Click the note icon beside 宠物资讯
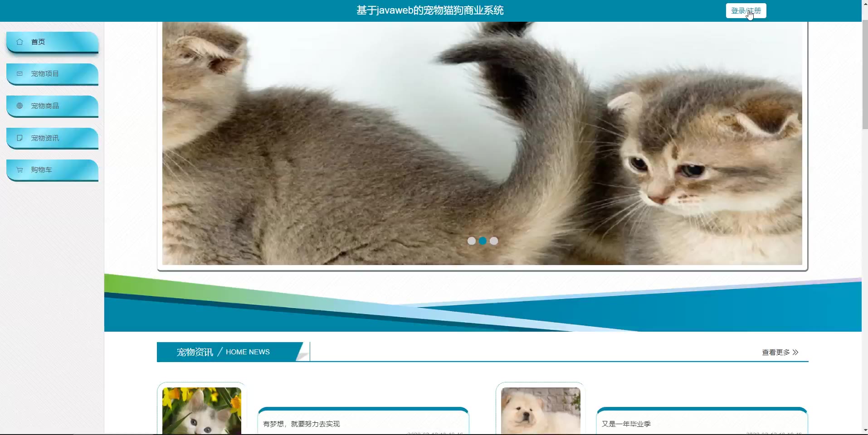The width and height of the screenshot is (868, 435). pos(20,138)
